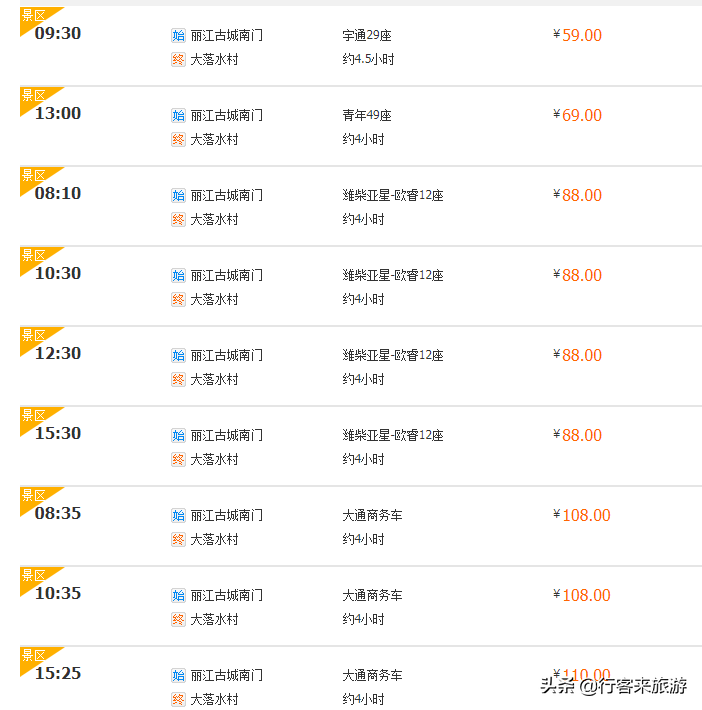Click the orange 终 icon in 15:30 row
The height and width of the screenshot is (710, 702).
pos(178,460)
